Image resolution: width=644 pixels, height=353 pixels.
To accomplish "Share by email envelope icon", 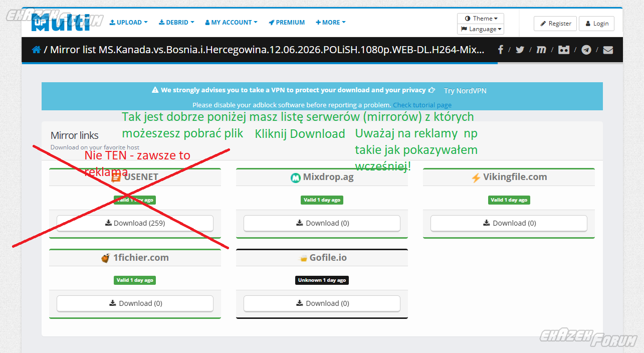I will point(608,50).
